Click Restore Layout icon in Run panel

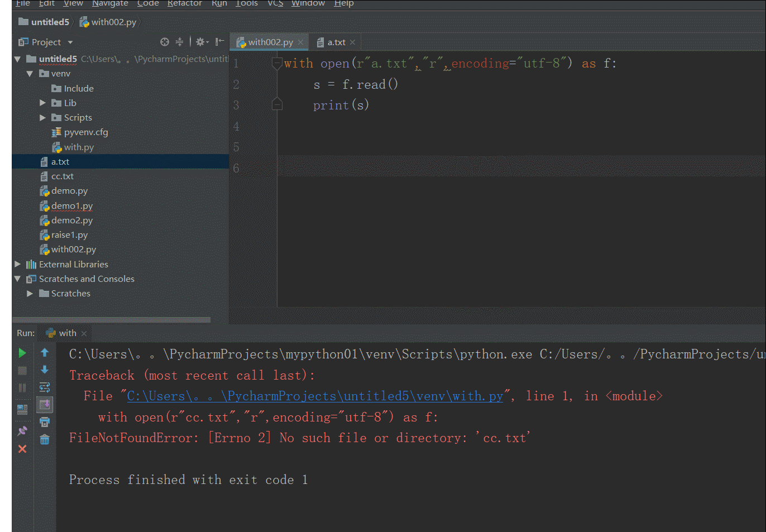(22, 409)
